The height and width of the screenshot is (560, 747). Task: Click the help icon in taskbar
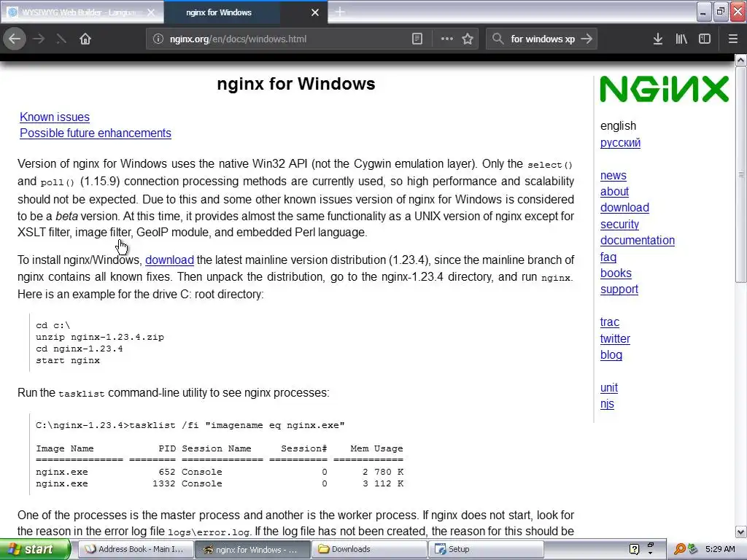coord(634,550)
